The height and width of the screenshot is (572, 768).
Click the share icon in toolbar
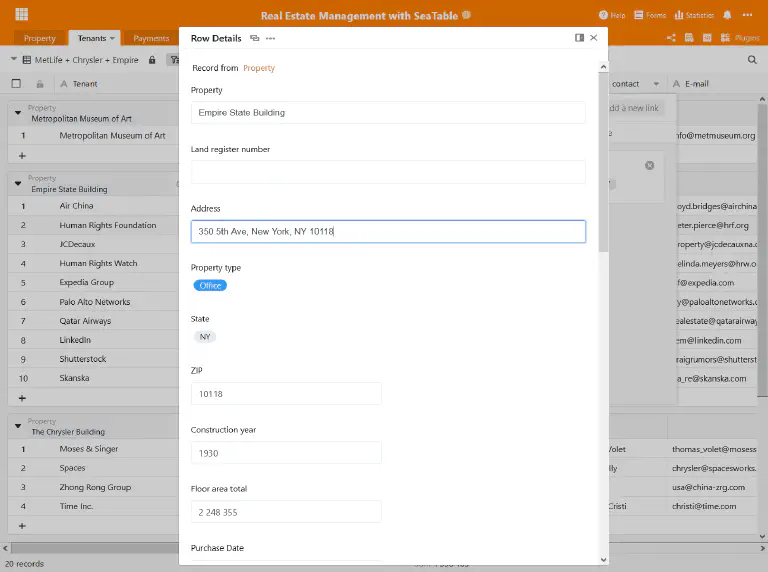(x=672, y=38)
